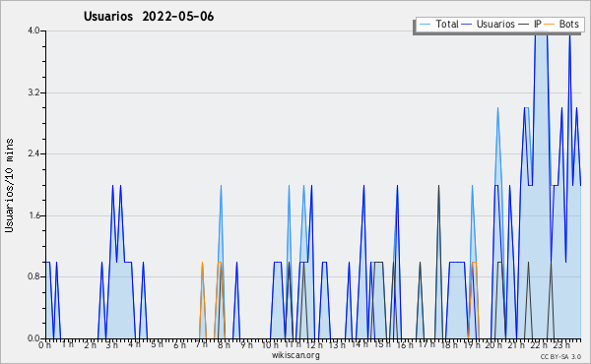Click the 'Bots' legend entry
This screenshot has width=591, height=364.
[x=568, y=24]
